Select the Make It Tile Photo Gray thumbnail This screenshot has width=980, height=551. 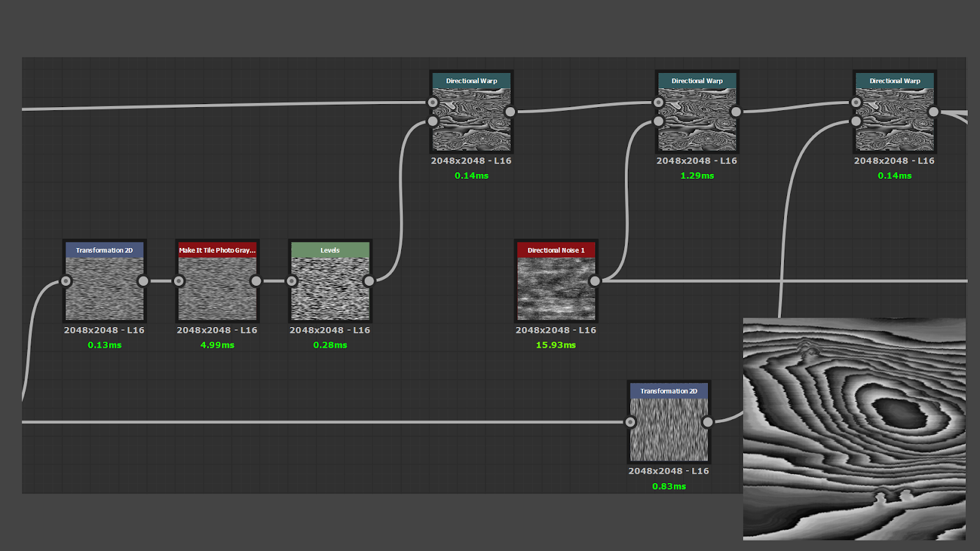pyautogui.click(x=217, y=288)
